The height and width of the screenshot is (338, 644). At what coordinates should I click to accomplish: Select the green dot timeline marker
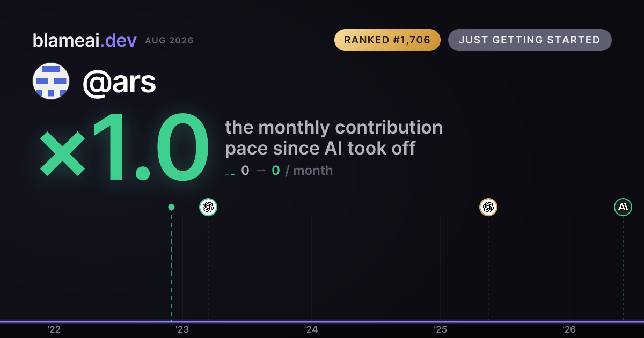171,207
